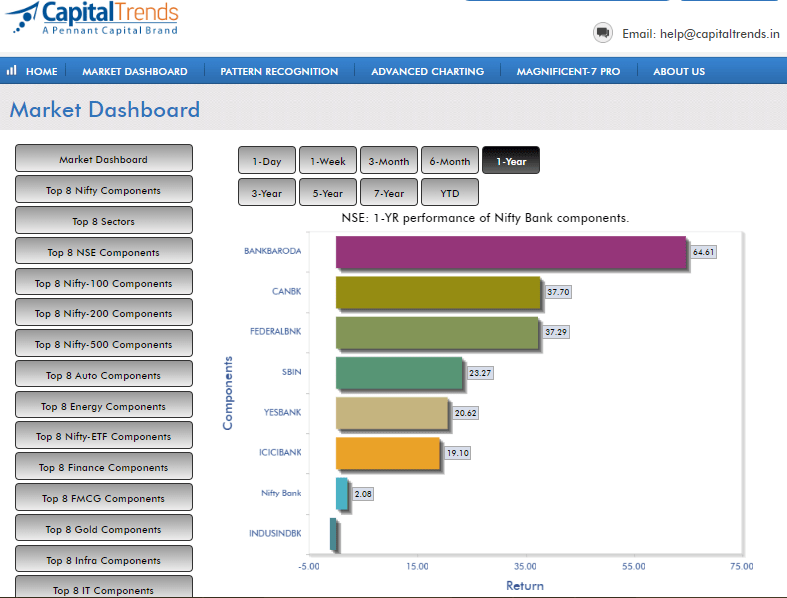Image resolution: width=787 pixels, height=598 pixels.
Task: Select Top 8 IT Components button
Action: pos(104,587)
